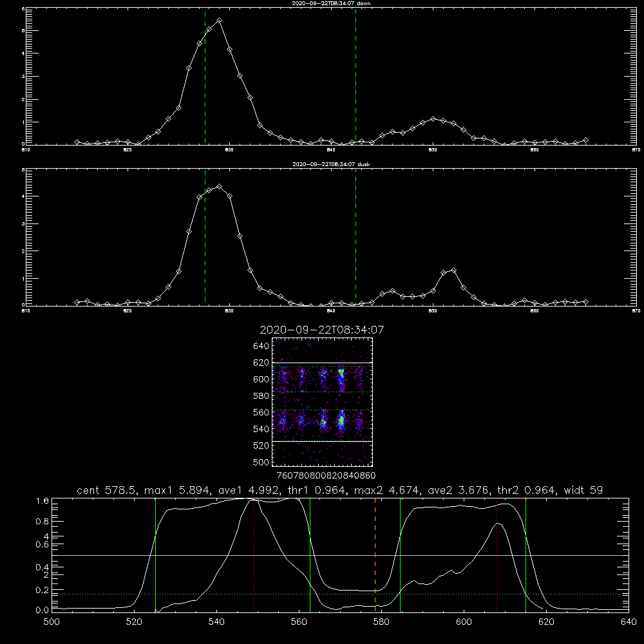Click spectral image y-axis label 600
Viewport: 644px width, 644px height.
[261, 379]
